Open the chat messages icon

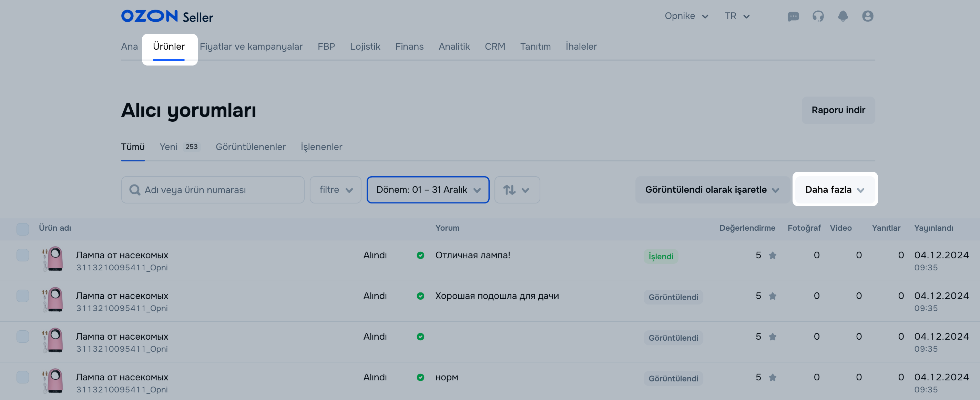pos(793,16)
